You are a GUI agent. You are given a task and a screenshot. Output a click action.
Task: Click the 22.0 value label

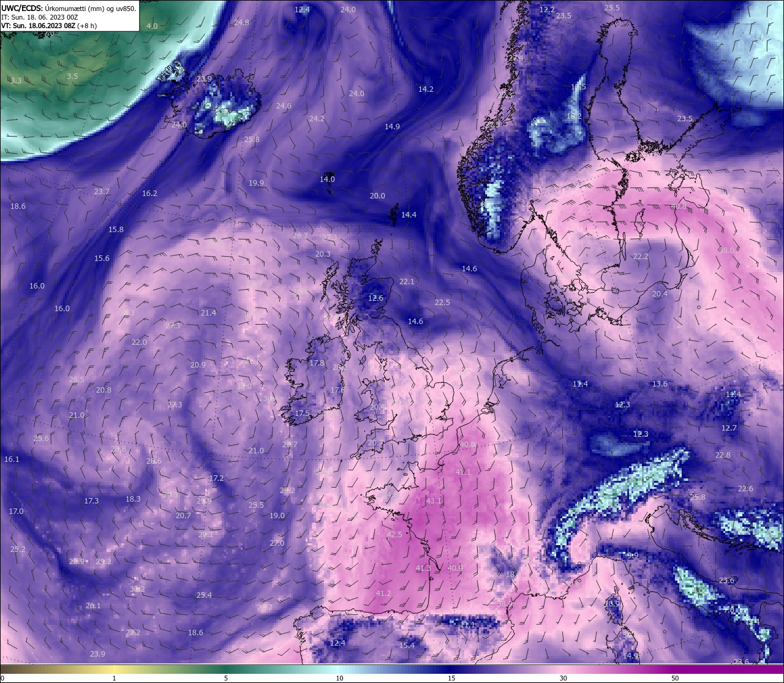pos(139,342)
